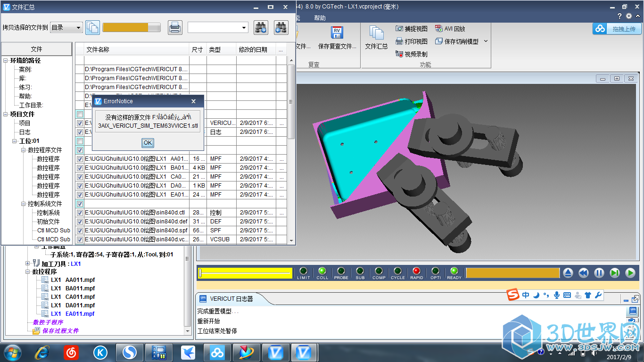Collapse the 数控程序文件 tree node

coord(24,150)
